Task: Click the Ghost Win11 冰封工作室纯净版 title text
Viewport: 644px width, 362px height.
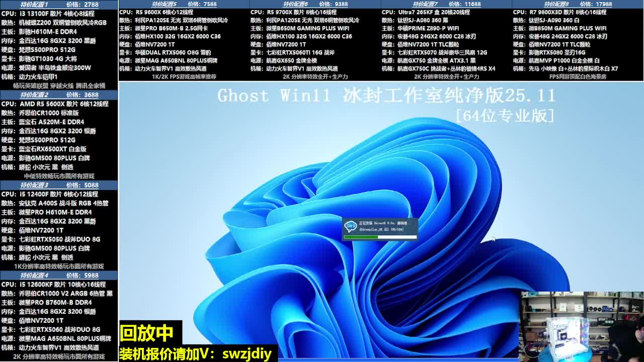Action: click(x=386, y=96)
